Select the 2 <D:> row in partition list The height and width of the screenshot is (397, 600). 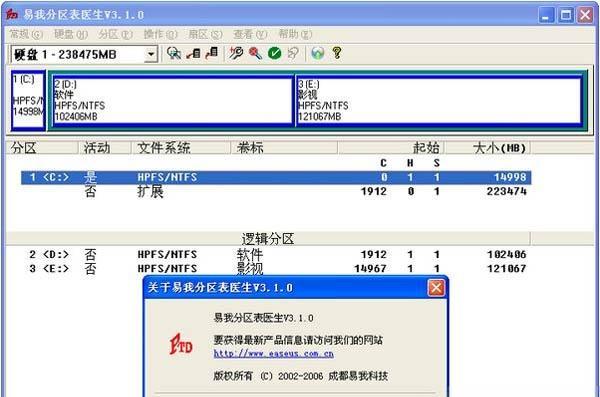[276, 255]
